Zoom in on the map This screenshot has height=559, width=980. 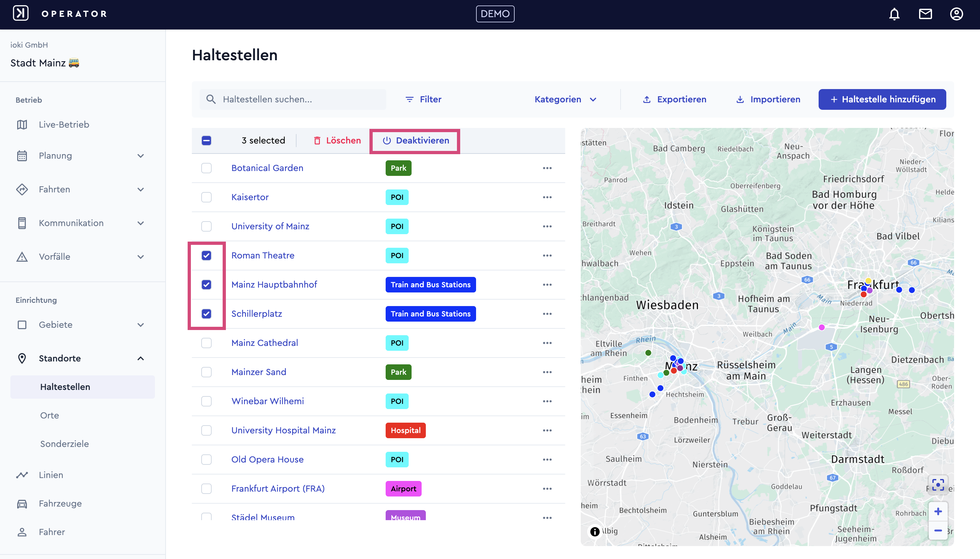(x=938, y=511)
